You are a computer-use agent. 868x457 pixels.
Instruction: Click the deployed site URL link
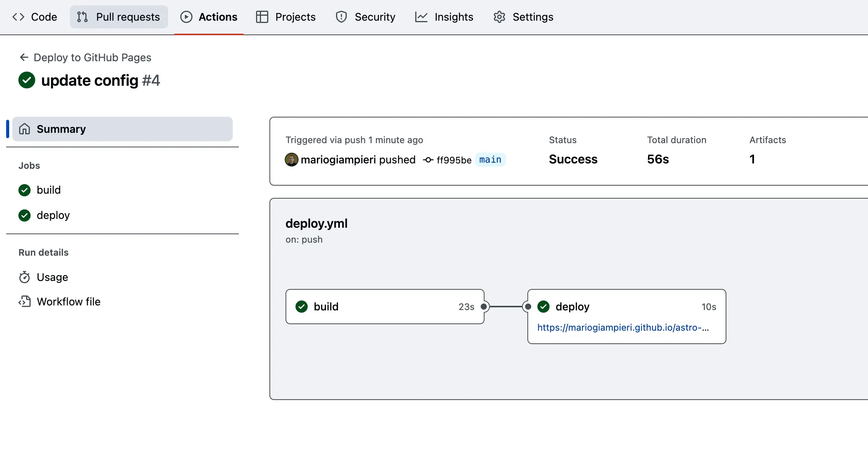(623, 327)
